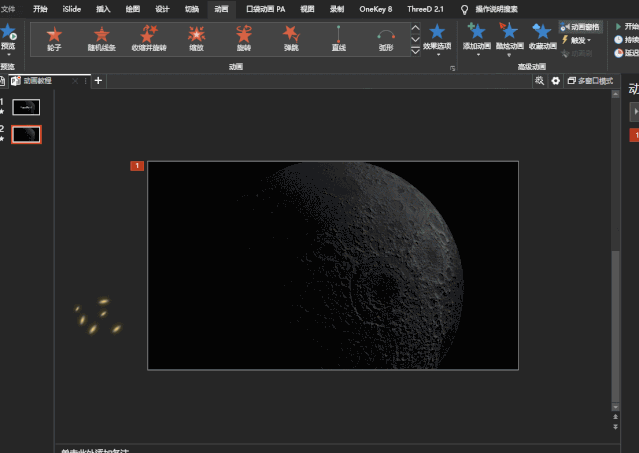This screenshot has width=639, height=453.
Task: Select slide 1 thumbnail in slide panel
Action: (26, 106)
